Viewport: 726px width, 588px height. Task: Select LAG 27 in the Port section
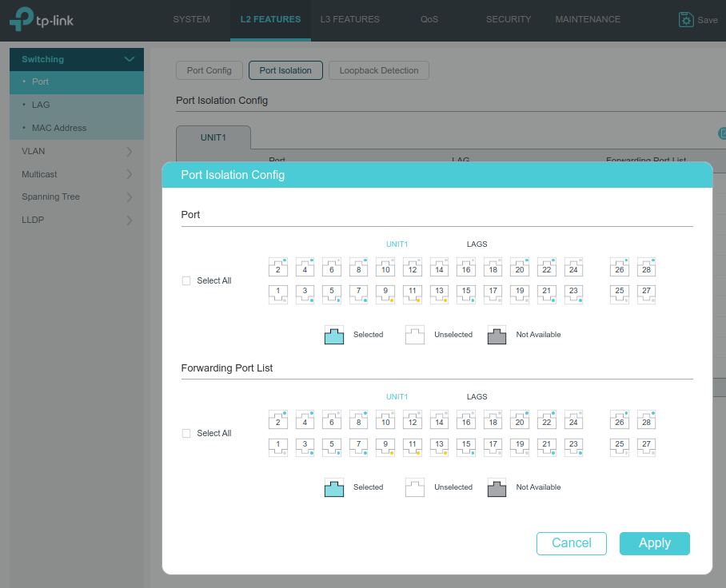click(x=646, y=294)
